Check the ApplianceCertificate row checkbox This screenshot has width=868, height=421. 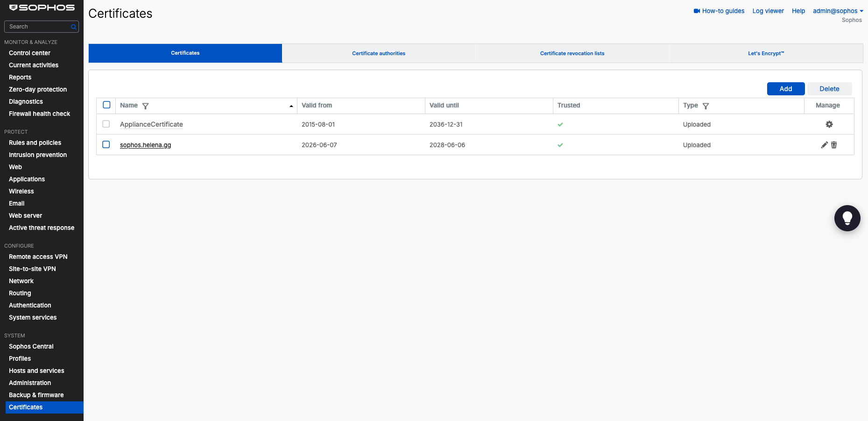tap(106, 124)
